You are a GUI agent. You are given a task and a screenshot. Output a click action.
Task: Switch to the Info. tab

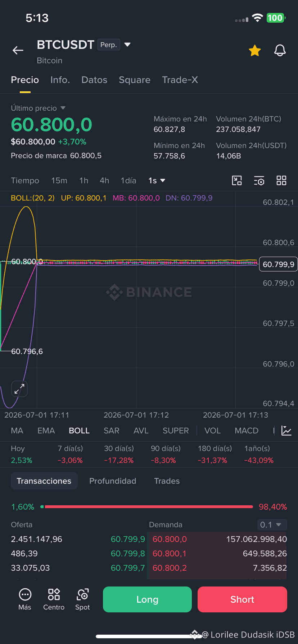[60, 80]
